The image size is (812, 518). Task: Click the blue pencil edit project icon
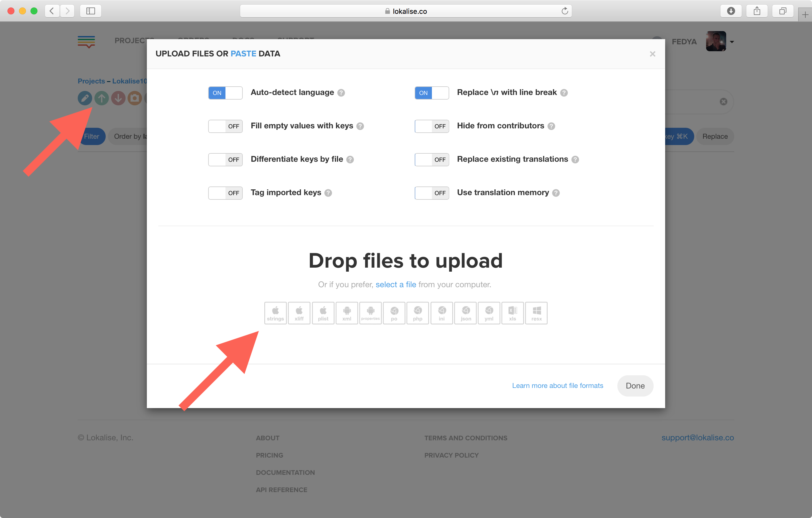[85, 98]
